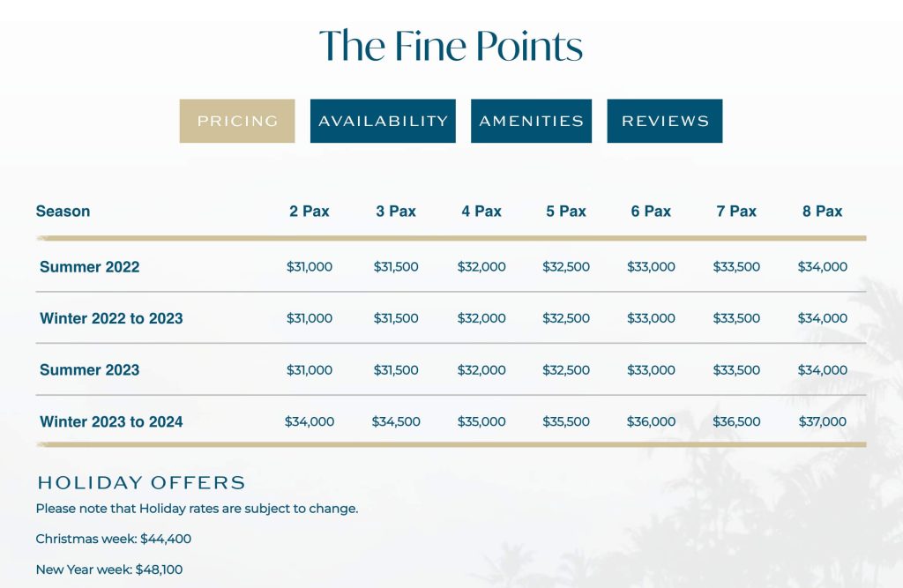Switch to the Amenities tab
The height and width of the screenshot is (588, 903).
[x=531, y=121]
